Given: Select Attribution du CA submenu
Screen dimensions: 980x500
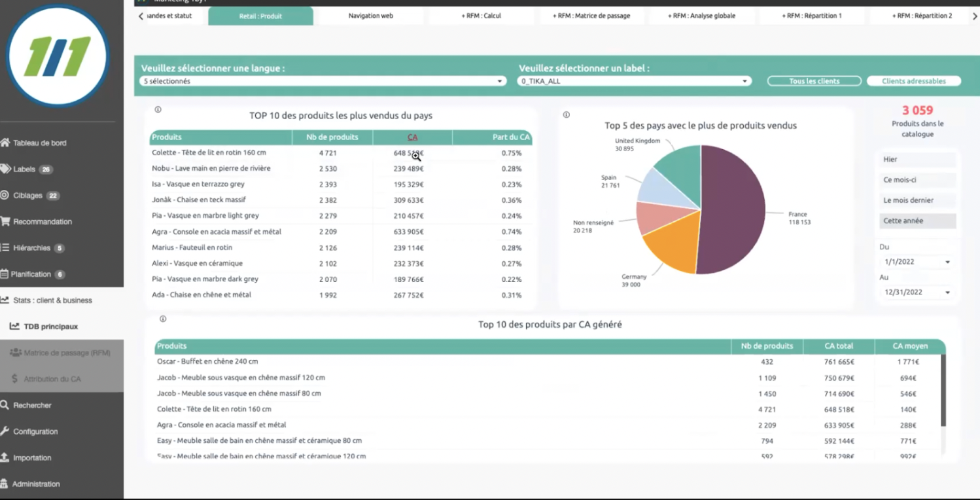Looking at the screenshot, I should (61, 379).
